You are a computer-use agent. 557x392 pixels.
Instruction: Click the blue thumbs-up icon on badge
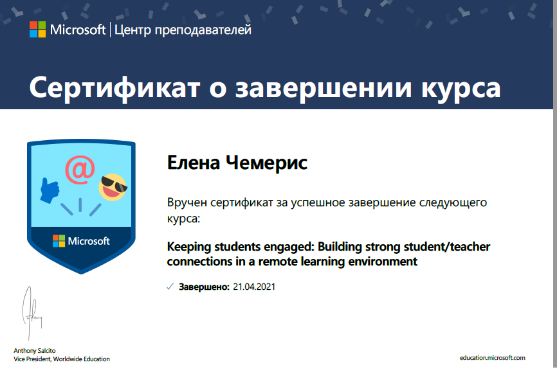point(50,191)
